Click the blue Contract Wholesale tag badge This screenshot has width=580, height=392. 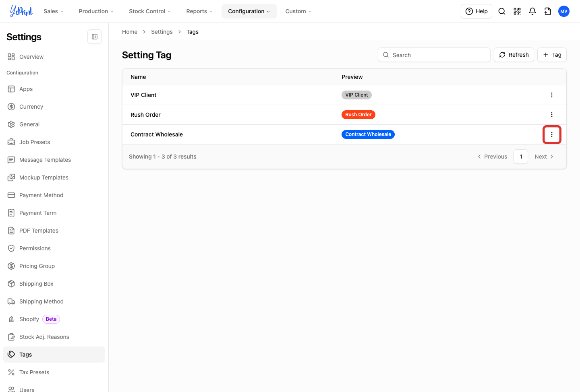click(x=368, y=134)
